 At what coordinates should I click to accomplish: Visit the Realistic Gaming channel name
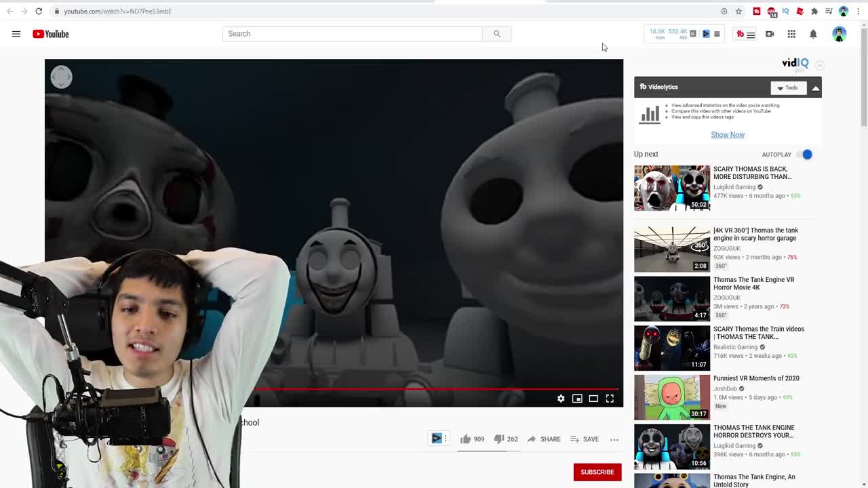(735, 347)
